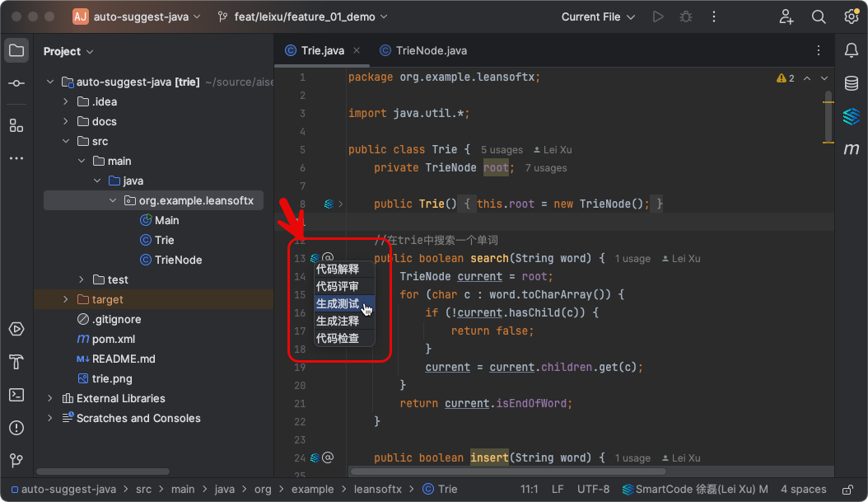Open the Maven tool window
Screen dimensions: 868x502
852,148
